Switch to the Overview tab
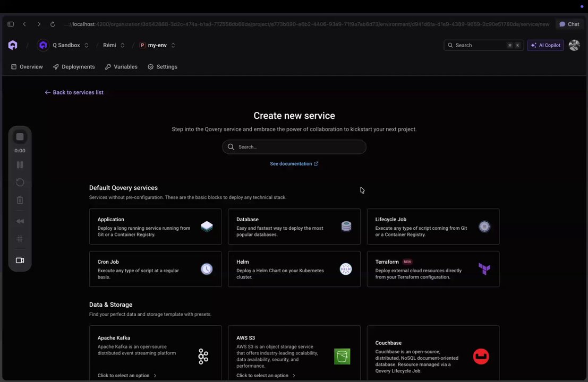Image resolution: width=588 pixels, height=382 pixels. tap(27, 67)
